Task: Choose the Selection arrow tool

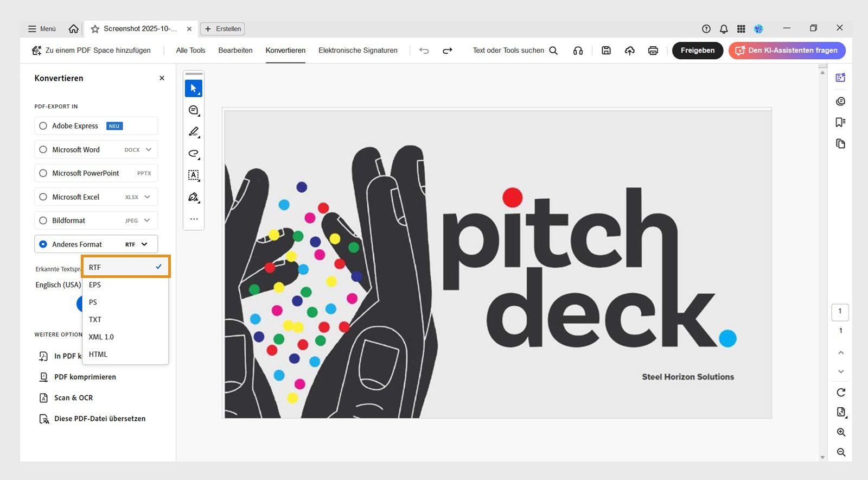Action: (194, 89)
